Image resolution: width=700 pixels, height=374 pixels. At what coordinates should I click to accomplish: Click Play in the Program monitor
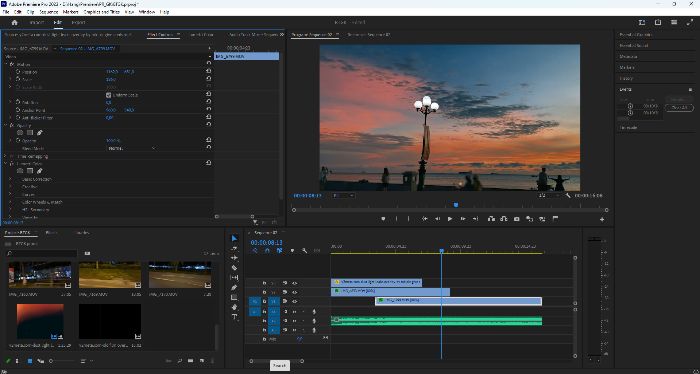click(x=450, y=219)
